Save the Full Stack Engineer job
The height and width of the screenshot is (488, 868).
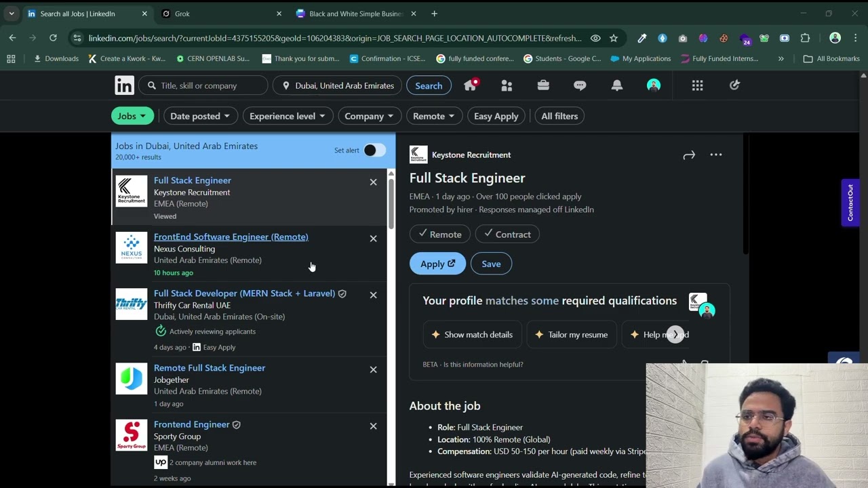[x=491, y=264]
